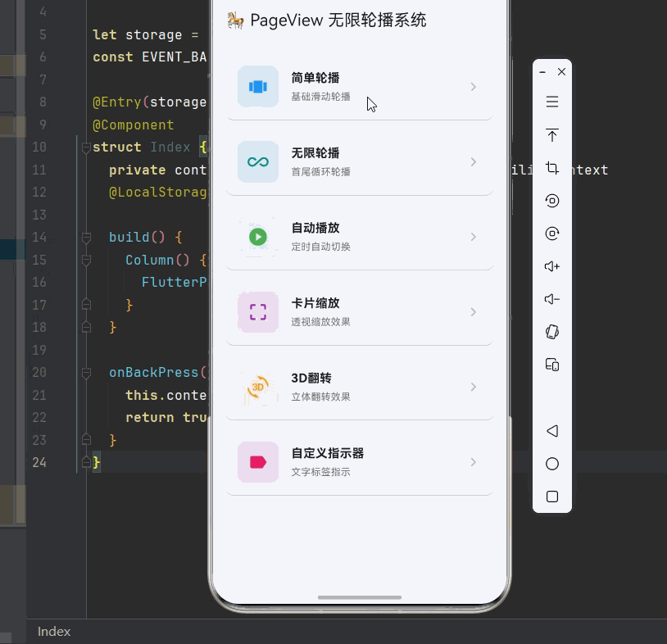Image resolution: width=667 pixels, height=644 pixels.
Task: Click the 3D翻转 badge icon
Action: tap(257, 386)
